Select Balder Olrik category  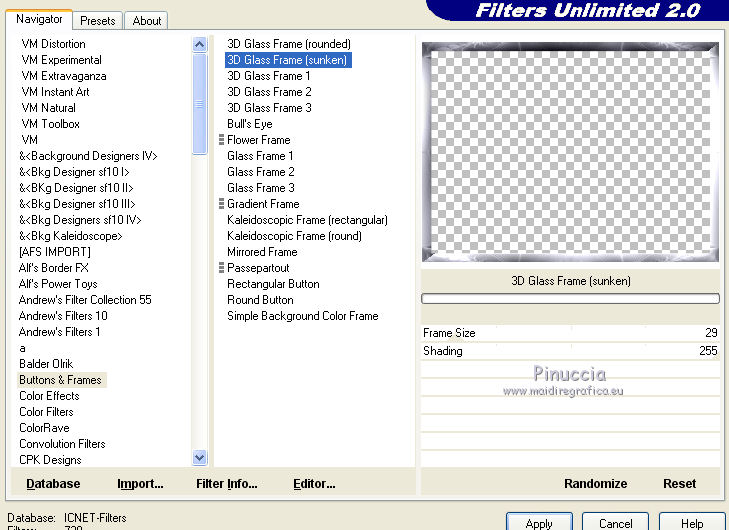(x=46, y=364)
